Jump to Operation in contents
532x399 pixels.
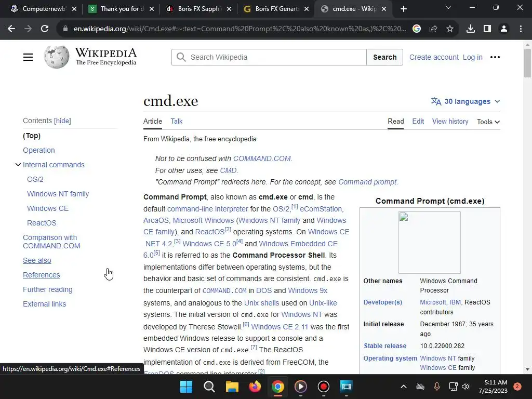tap(38, 150)
